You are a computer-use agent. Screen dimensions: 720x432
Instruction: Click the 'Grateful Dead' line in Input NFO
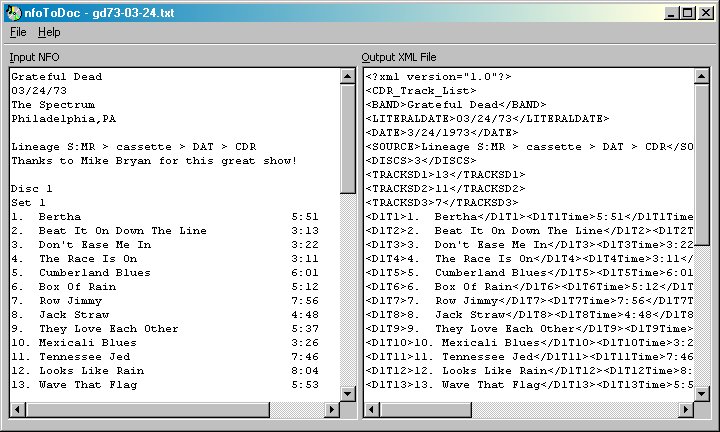point(56,77)
